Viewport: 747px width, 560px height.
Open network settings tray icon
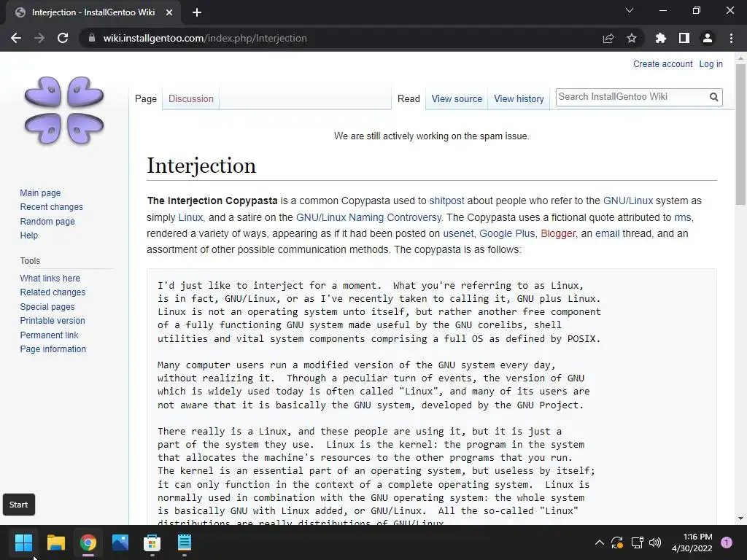(637, 542)
